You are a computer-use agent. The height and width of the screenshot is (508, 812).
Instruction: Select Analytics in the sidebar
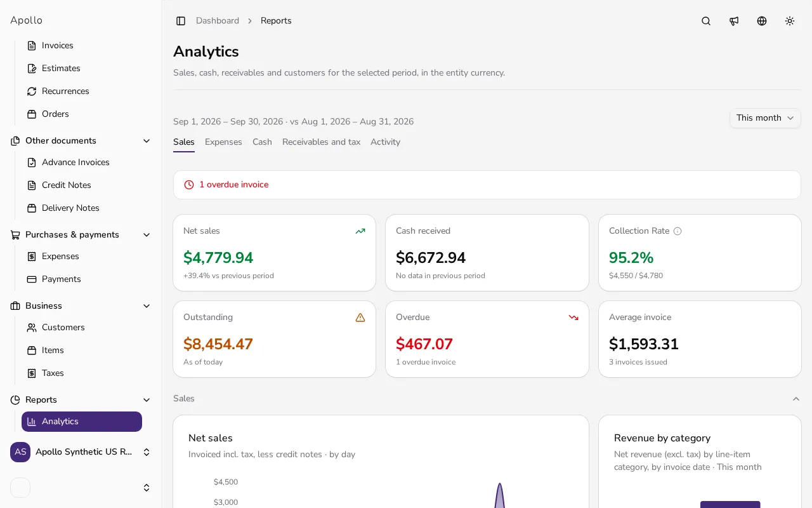82,422
